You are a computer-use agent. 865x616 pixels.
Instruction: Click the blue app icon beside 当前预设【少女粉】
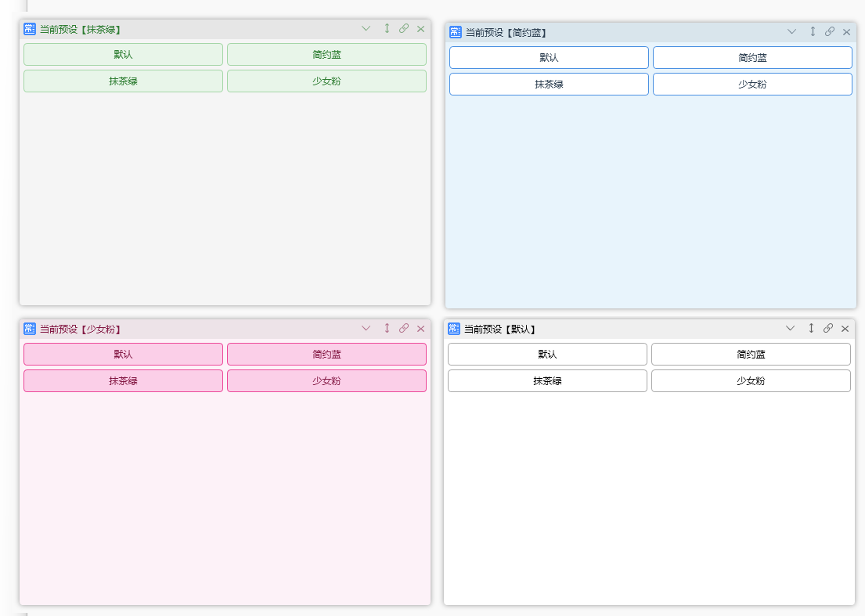pyautogui.click(x=30, y=329)
